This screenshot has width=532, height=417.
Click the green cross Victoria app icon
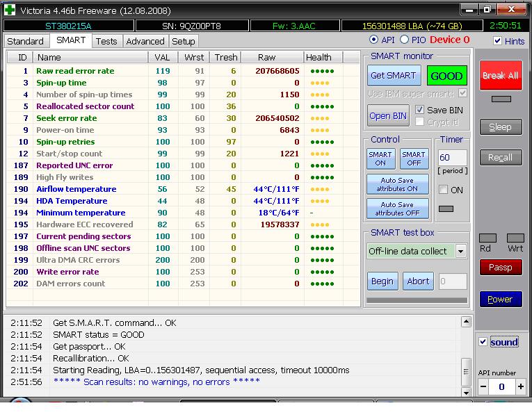10,10
